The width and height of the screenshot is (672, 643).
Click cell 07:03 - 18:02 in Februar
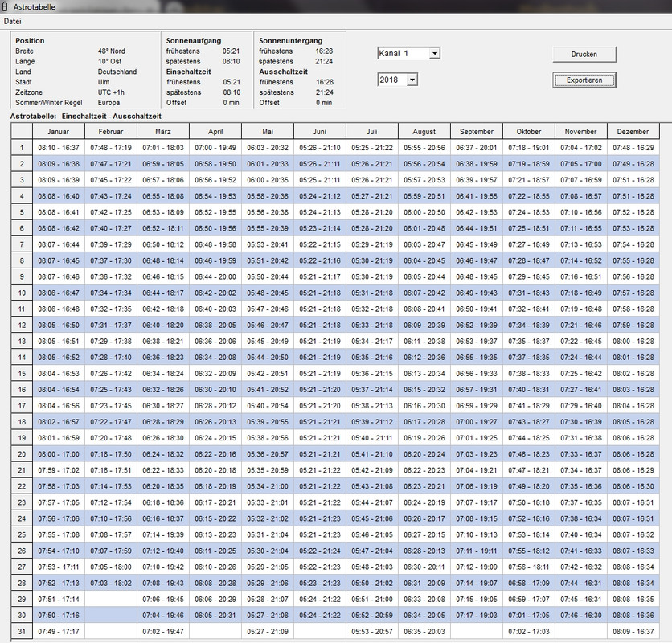[111, 583]
